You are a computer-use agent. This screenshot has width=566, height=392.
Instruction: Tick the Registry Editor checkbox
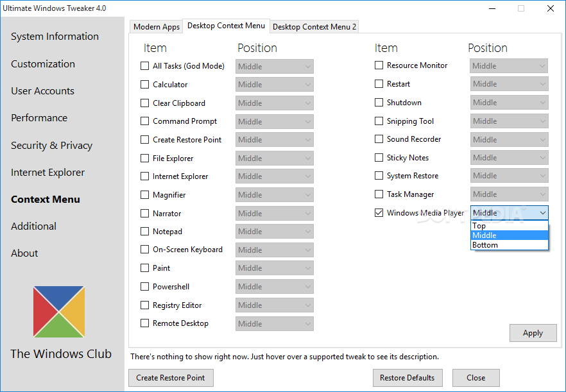coord(145,305)
